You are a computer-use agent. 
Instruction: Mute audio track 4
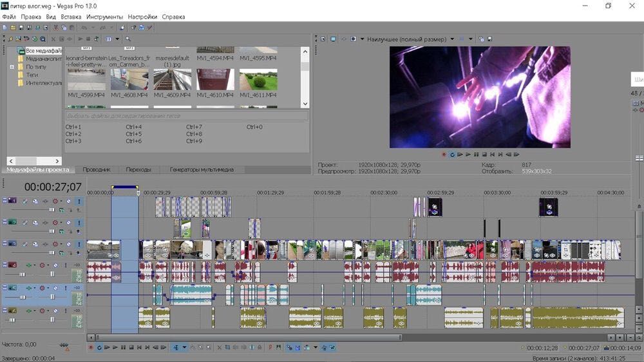click(x=55, y=265)
